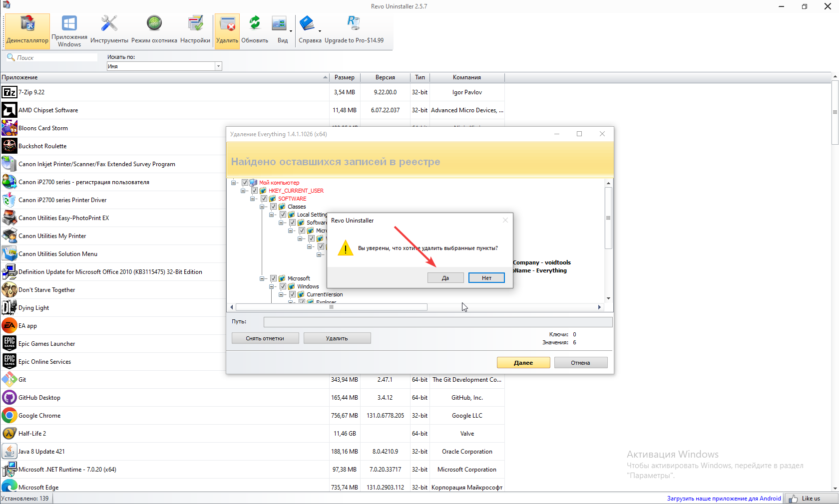Click Удалить button in registry dialog
Viewport: 839px width, 504px height.
(x=337, y=338)
